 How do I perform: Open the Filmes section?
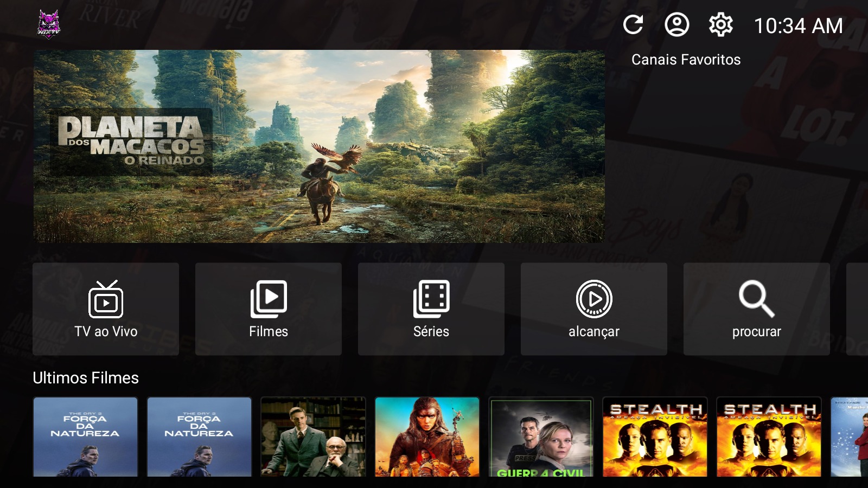269,309
